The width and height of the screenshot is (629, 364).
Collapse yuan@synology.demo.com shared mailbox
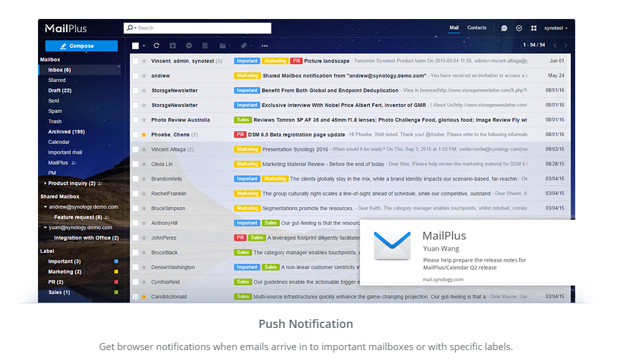46,227
